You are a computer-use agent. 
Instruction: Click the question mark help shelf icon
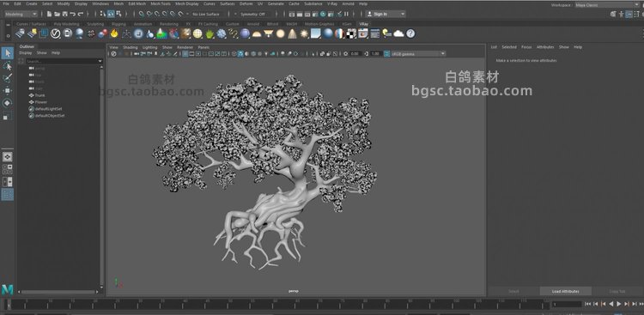(410, 33)
